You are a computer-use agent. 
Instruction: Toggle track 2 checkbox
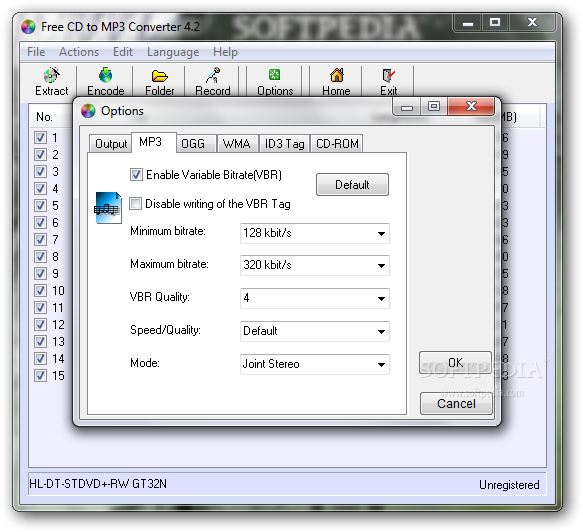[41, 154]
